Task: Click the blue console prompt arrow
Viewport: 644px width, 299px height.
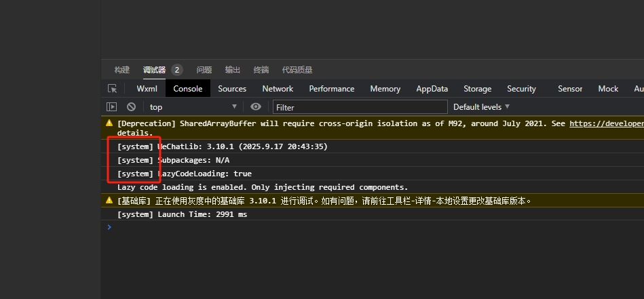Action: 109,227
